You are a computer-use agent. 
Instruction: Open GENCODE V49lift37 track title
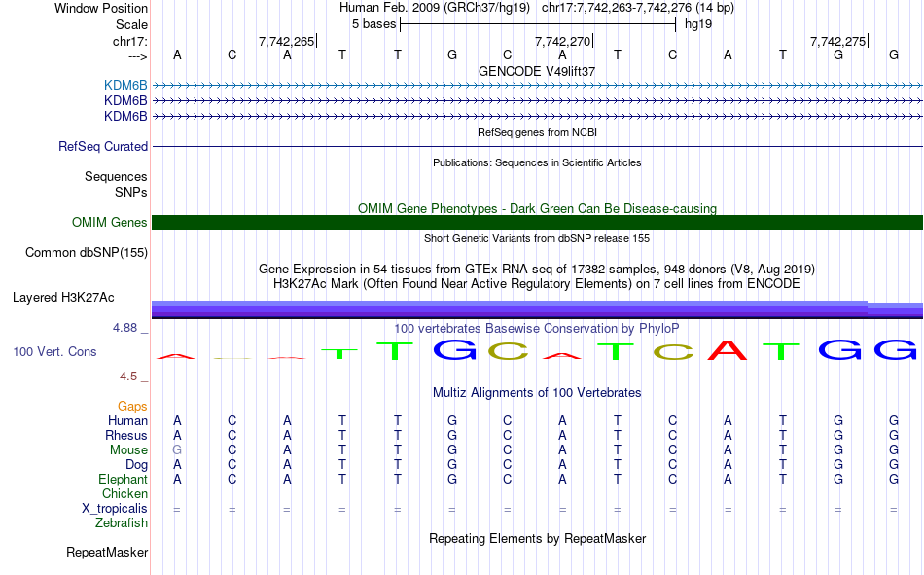[x=537, y=71]
